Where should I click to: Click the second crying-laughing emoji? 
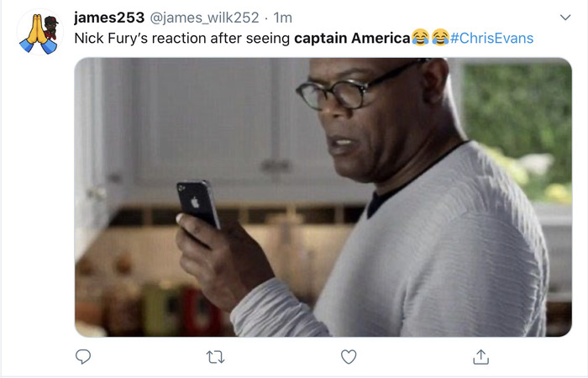pos(440,38)
